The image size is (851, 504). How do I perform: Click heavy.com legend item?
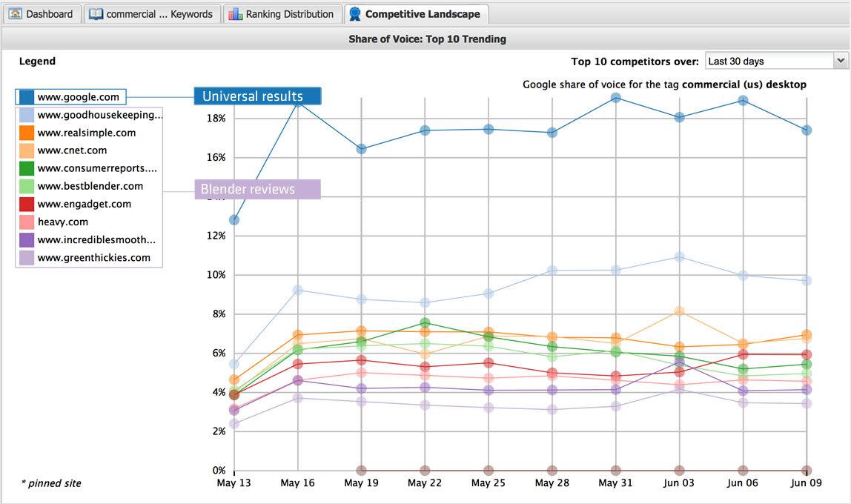(x=62, y=222)
